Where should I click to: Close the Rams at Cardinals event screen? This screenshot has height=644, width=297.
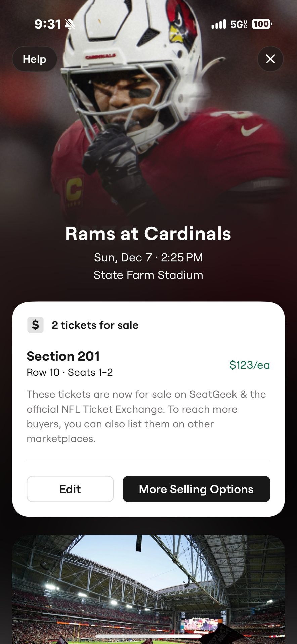tap(270, 59)
